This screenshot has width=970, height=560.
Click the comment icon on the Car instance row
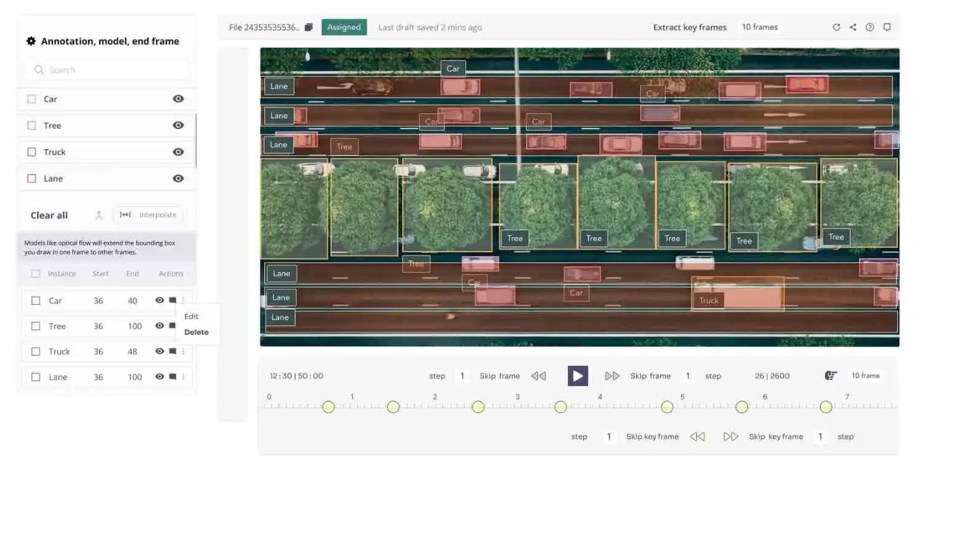click(171, 300)
